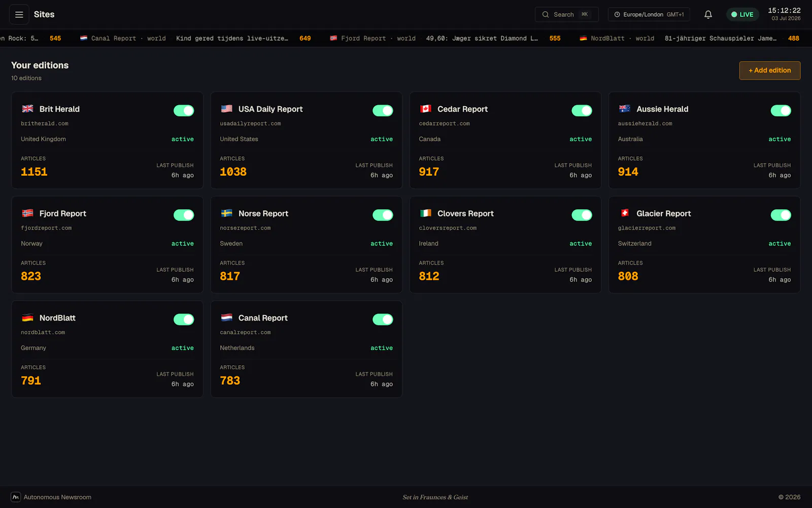The width and height of the screenshot is (812, 508).
Task: Switch off the Glacier Report edition
Action: tap(781, 215)
